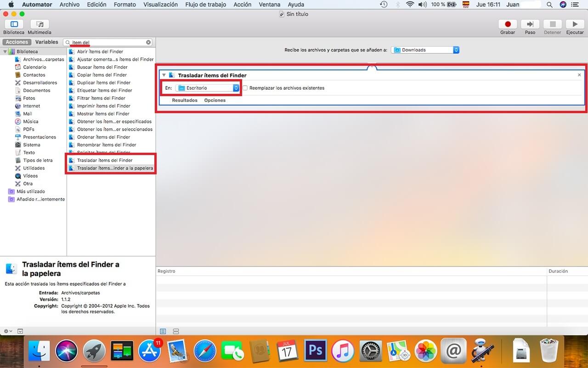Select Internet category in library
This screenshot has height=368, width=588.
pos(31,106)
